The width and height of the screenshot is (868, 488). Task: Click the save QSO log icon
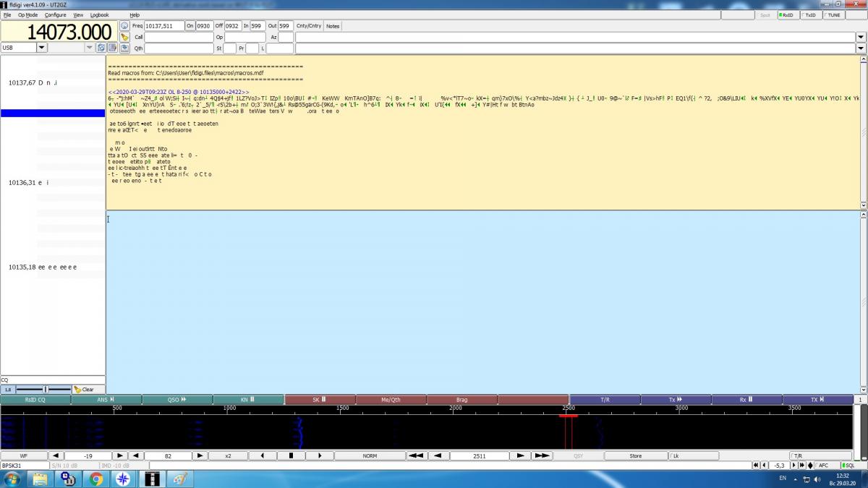124,48
